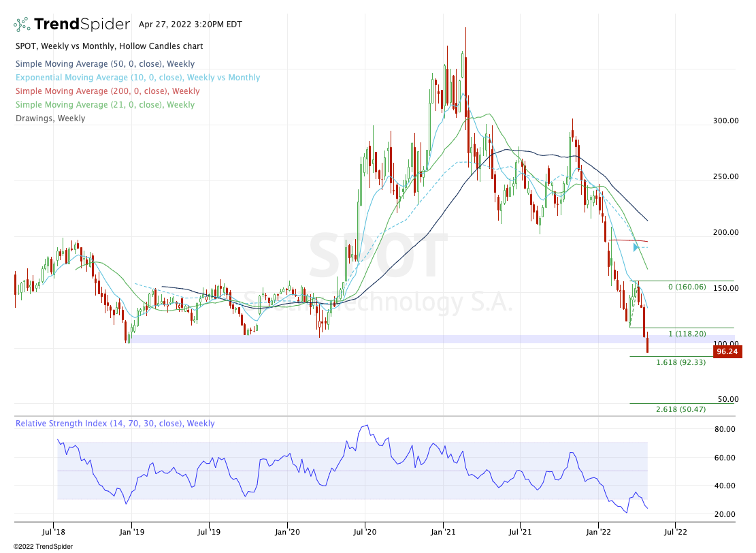Click the 'Jan '20' date axis label

[287, 532]
